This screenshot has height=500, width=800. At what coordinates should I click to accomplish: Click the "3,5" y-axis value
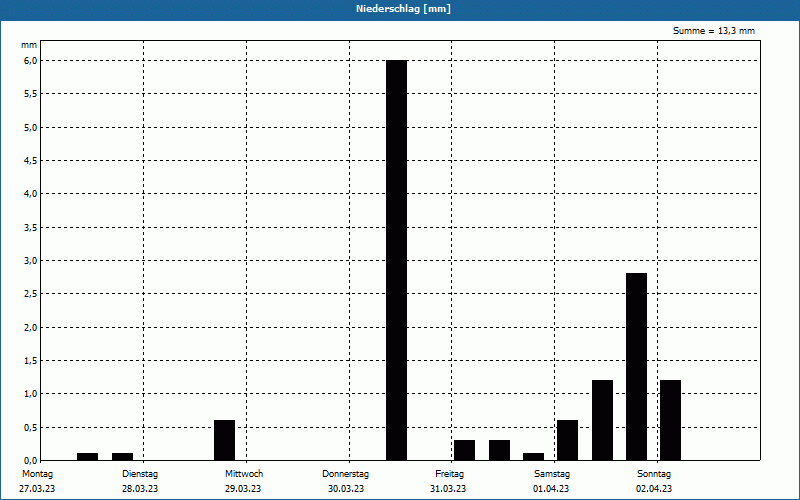pyautogui.click(x=31, y=228)
